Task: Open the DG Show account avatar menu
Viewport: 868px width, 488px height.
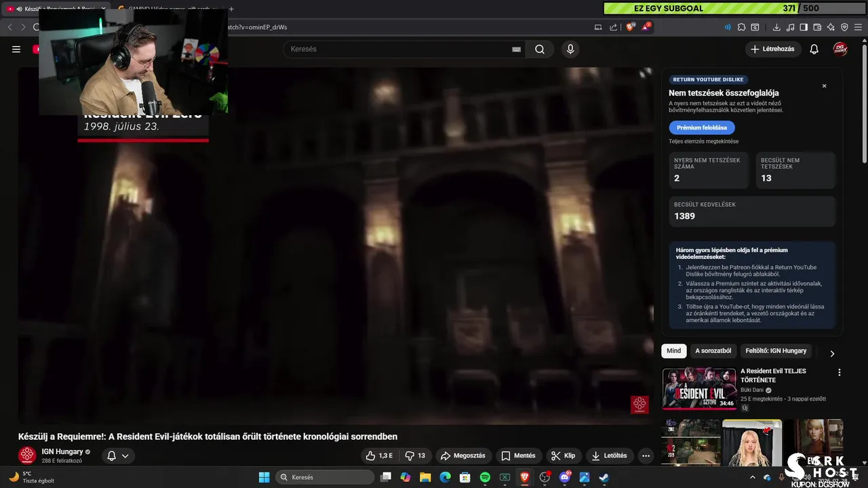Action: (x=840, y=49)
